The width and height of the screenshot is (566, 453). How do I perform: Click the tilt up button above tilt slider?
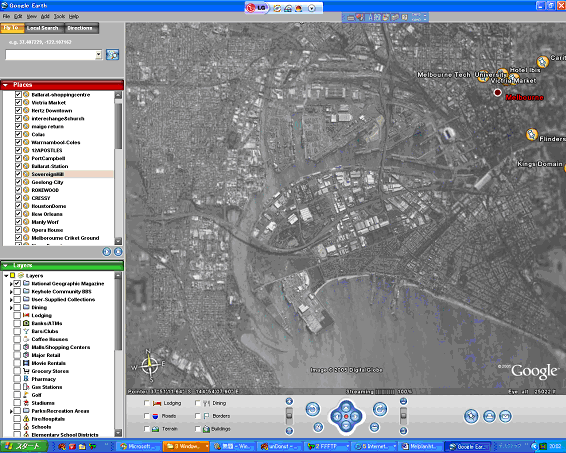click(403, 401)
